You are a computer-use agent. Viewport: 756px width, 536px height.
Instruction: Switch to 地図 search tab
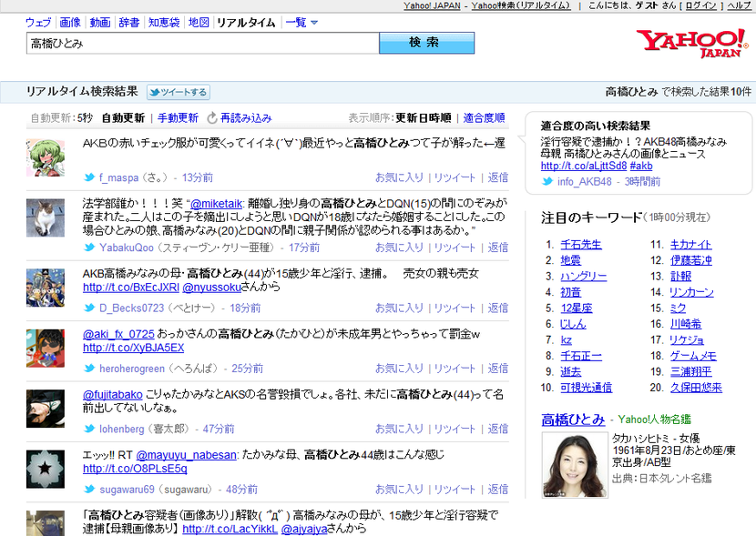point(199,23)
